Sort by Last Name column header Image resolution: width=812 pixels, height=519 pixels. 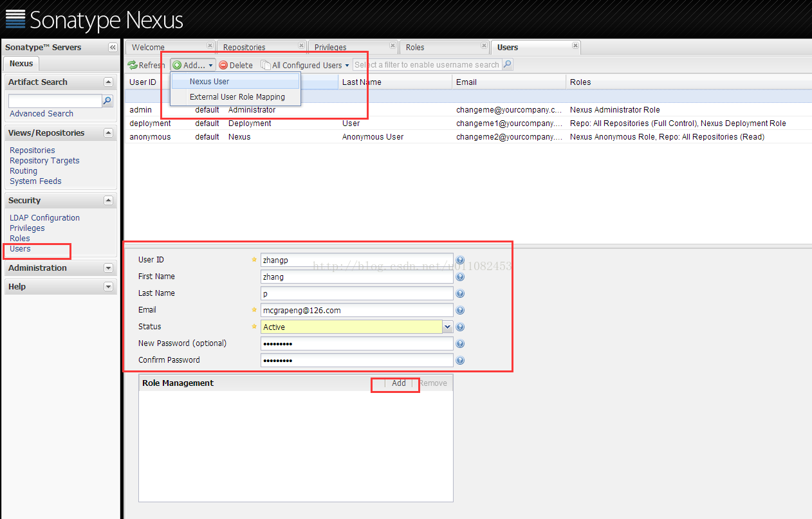394,82
